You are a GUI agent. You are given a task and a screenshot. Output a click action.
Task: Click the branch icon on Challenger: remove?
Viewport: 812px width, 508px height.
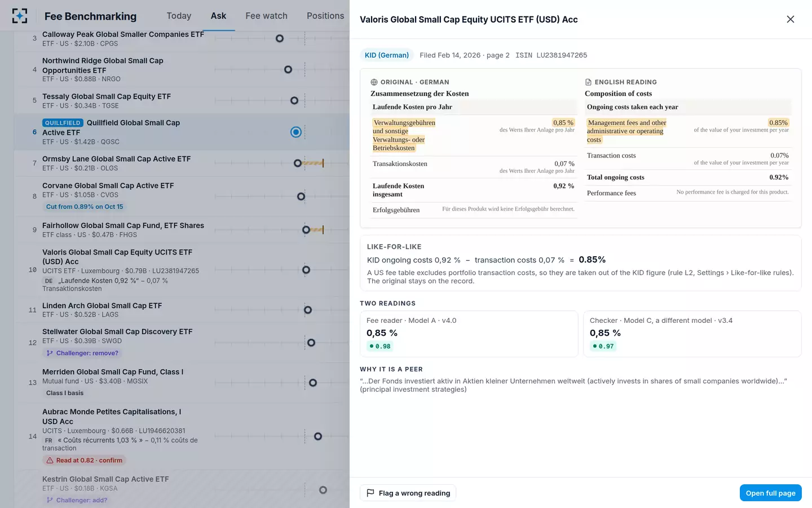click(50, 353)
